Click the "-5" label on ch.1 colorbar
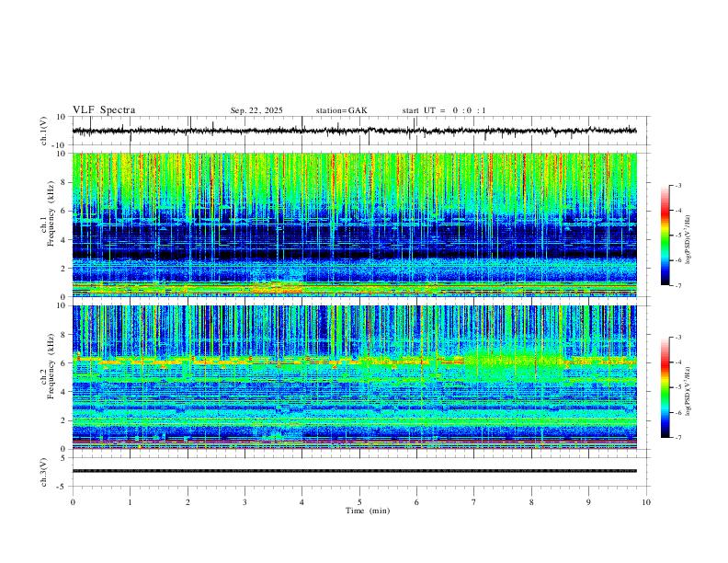 coord(678,236)
